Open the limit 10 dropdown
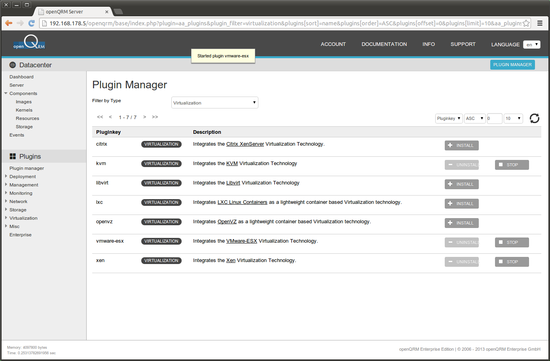 click(513, 118)
